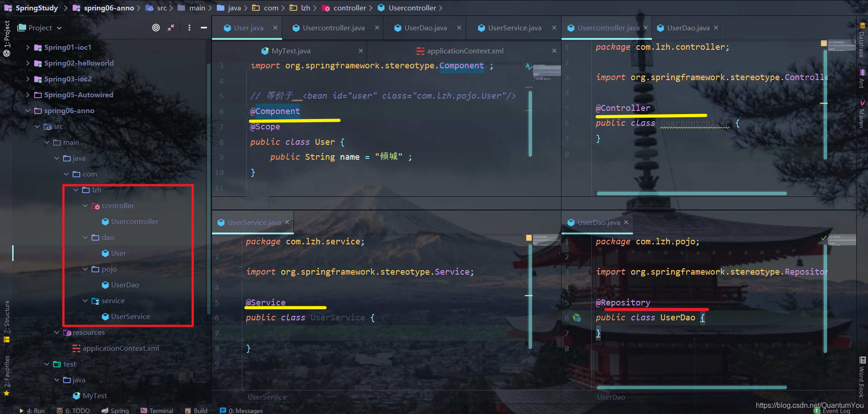Click controller in the breadcrumb bar

click(344, 8)
